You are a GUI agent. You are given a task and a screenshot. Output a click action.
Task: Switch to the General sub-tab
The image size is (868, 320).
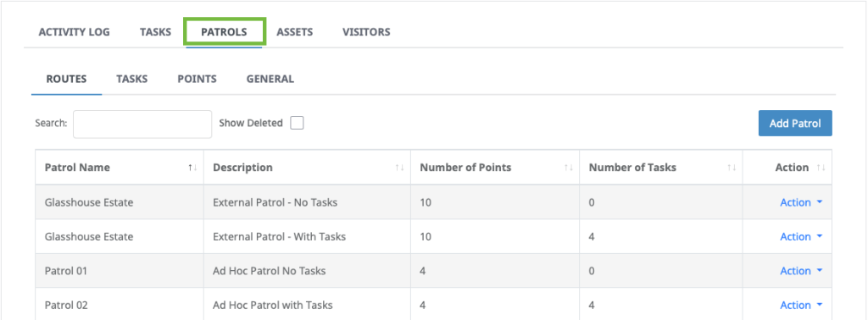pyautogui.click(x=270, y=79)
